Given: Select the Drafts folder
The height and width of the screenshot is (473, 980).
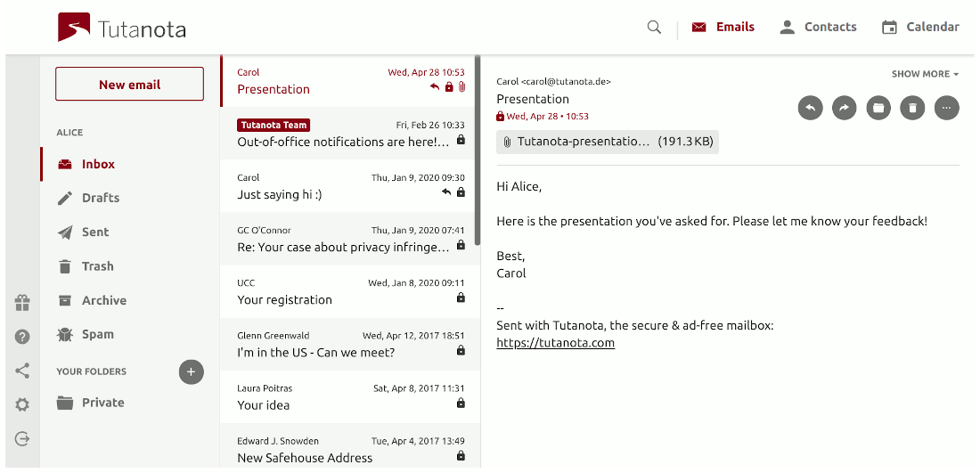Looking at the screenshot, I should tap(100, 198).
